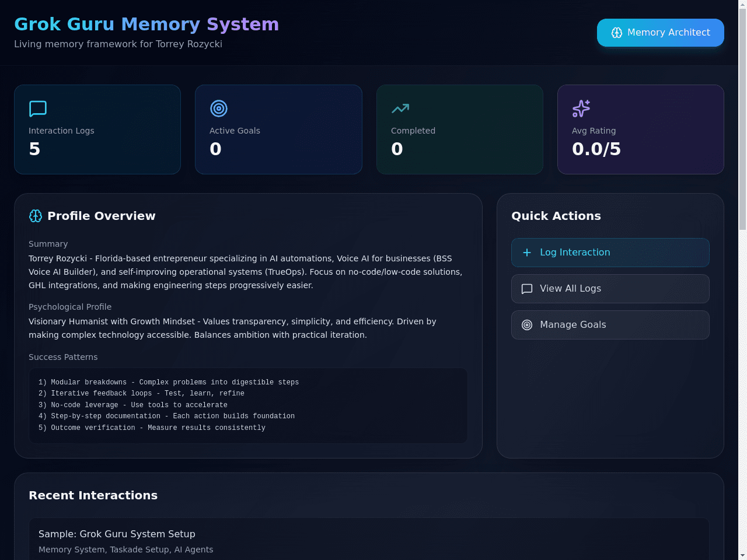This screenshot has width=747, height=560.
Task: Click the sparkles icon on Avg Rating card
Action: (581, 108)
